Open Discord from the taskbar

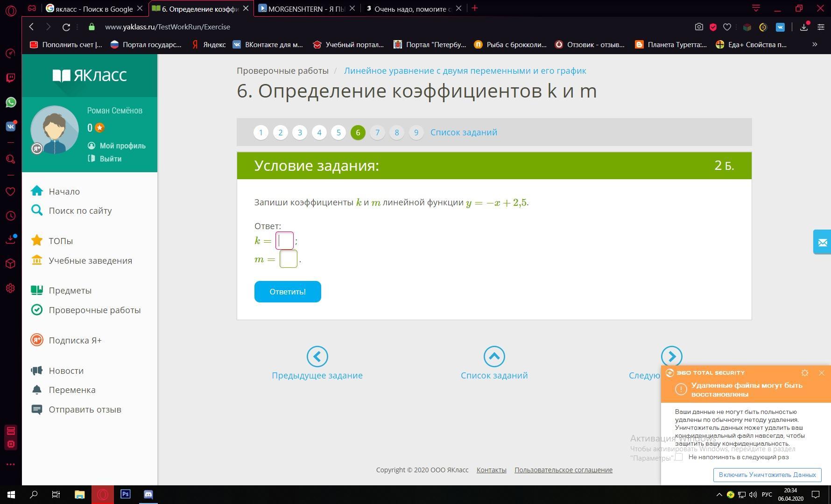148,494
